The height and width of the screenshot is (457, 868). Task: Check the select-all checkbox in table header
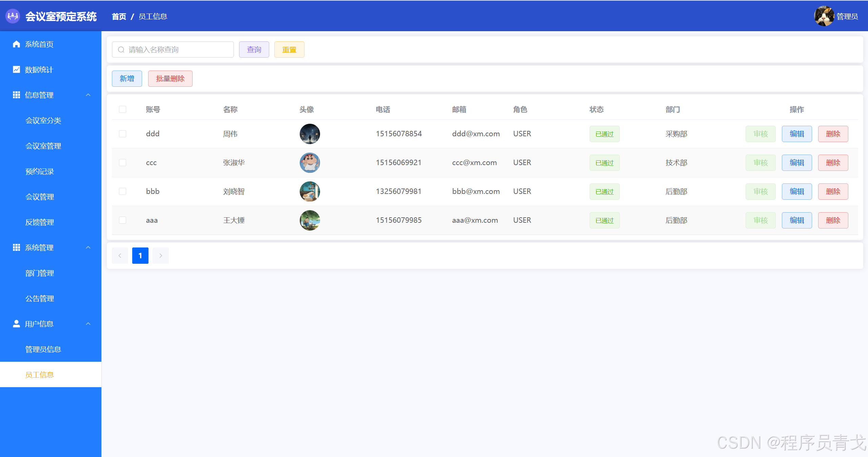click(123, 110)
